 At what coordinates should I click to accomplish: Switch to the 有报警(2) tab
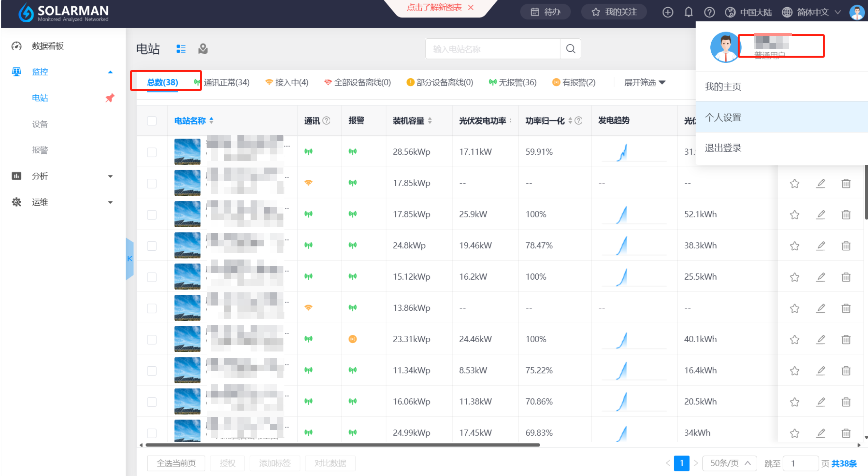(574, 82)
